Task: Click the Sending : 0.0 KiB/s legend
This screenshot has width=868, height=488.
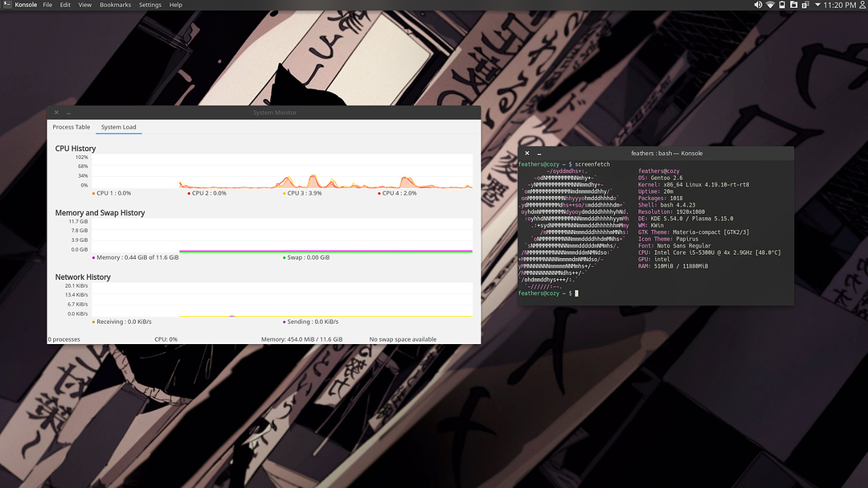Action: tap(310, 322)
